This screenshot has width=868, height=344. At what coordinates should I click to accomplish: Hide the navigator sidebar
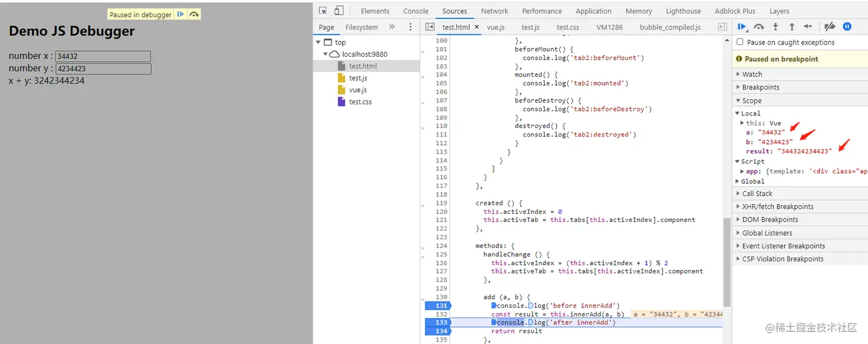(429, 27)
